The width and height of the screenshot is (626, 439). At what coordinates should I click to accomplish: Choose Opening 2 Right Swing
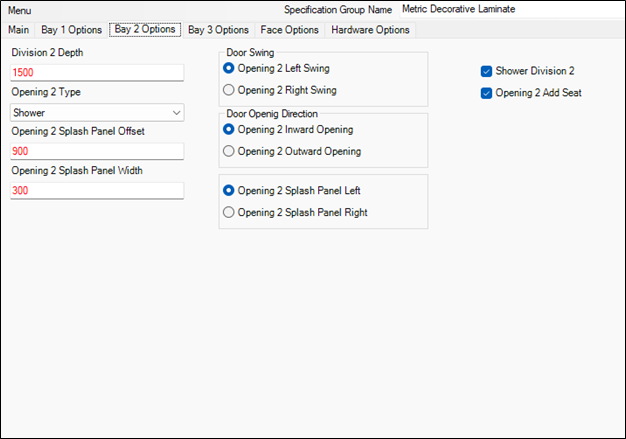230,90
